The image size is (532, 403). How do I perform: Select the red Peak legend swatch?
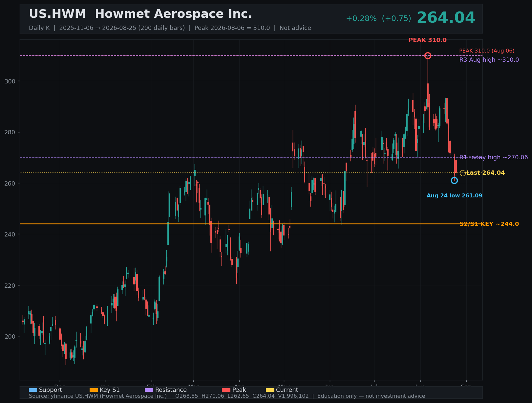(226, 390)
